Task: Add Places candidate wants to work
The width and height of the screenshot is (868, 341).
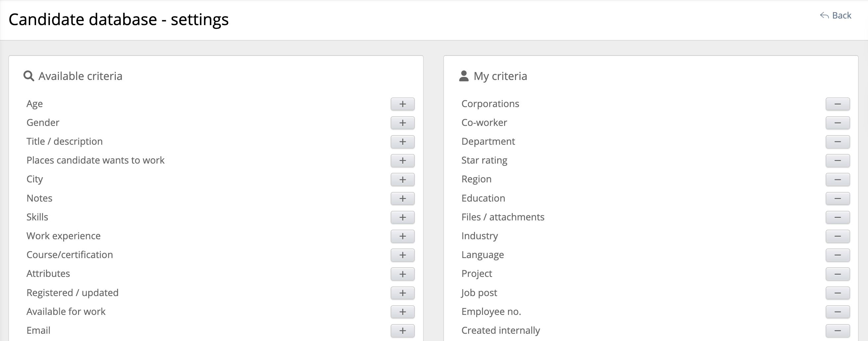Action: tap(402, 161)
